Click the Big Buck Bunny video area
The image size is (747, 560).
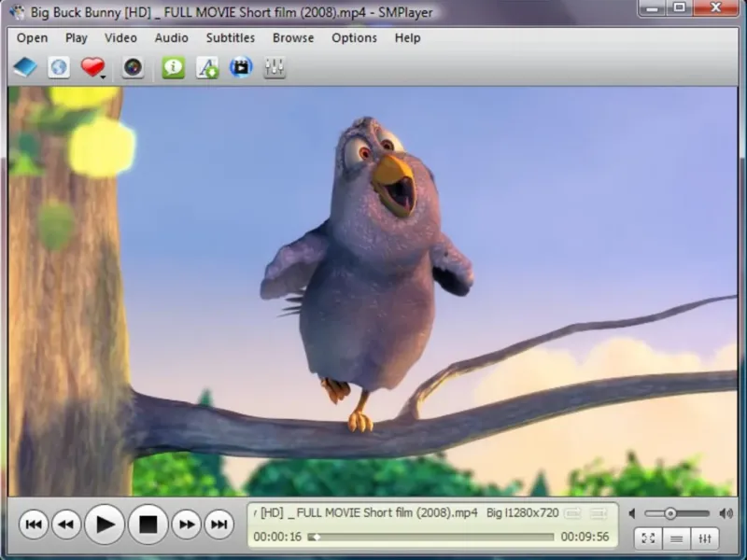373,291
